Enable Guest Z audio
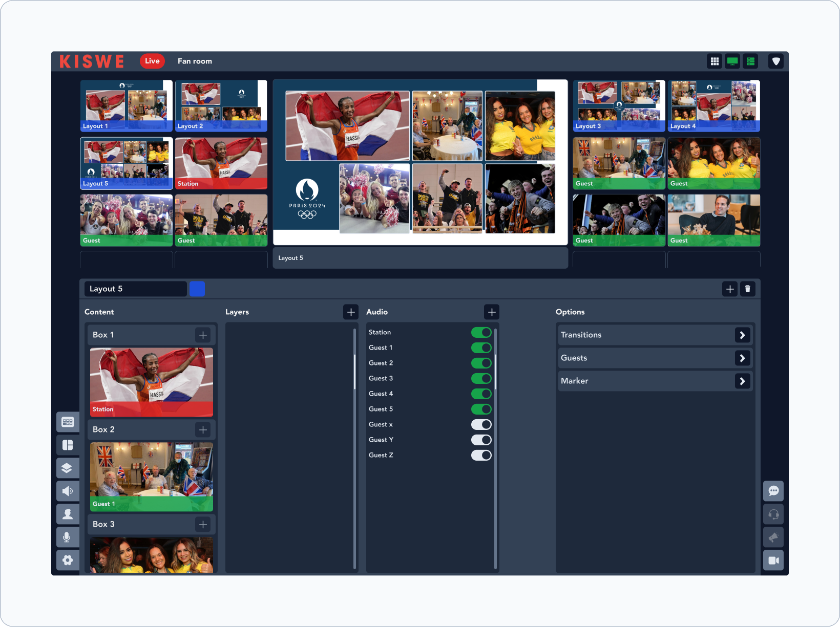 pos(481,456)
